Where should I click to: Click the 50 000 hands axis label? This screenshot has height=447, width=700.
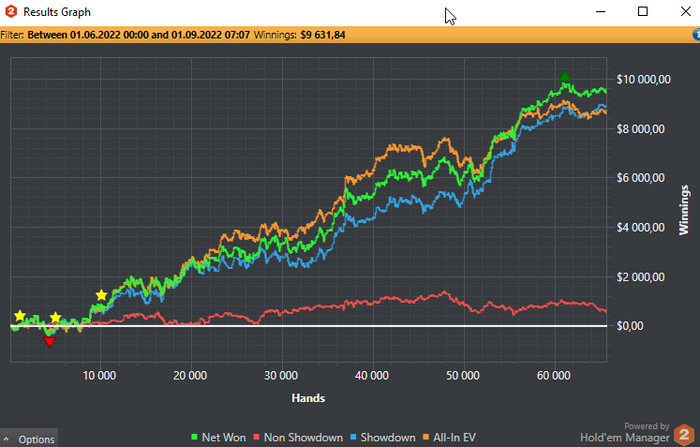click(463, 376)
